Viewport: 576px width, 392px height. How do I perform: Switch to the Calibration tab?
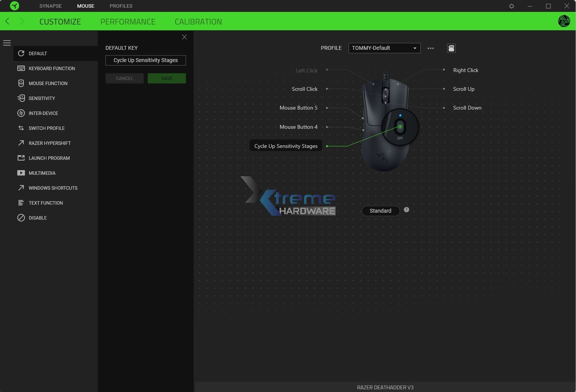(x=198, y=21)
